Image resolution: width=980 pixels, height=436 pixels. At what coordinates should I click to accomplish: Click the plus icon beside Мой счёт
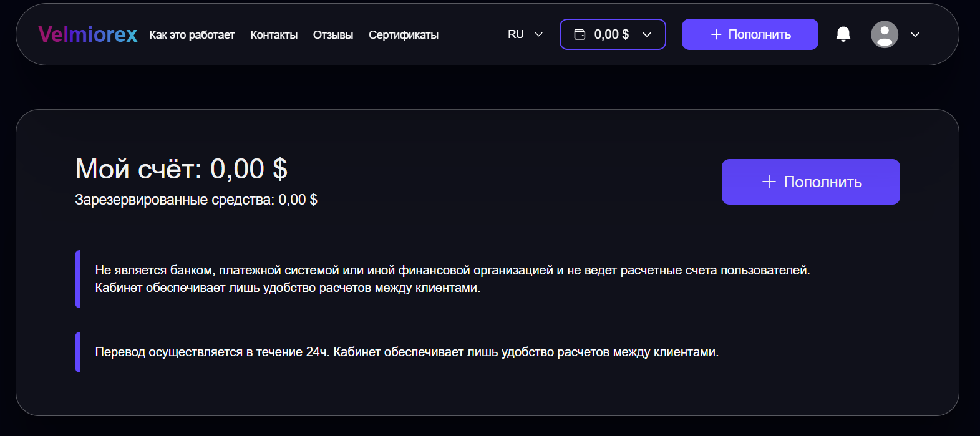[x=769, y=182]
